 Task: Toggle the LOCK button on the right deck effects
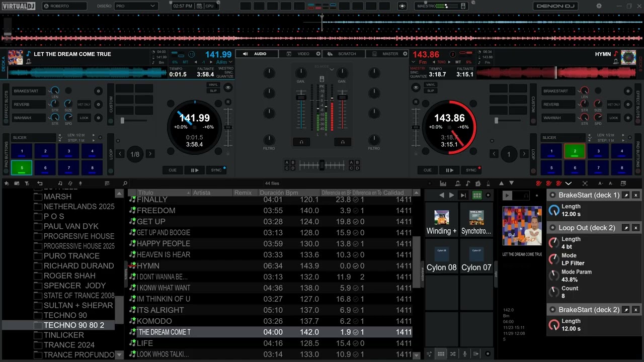[x=613, y=118]
